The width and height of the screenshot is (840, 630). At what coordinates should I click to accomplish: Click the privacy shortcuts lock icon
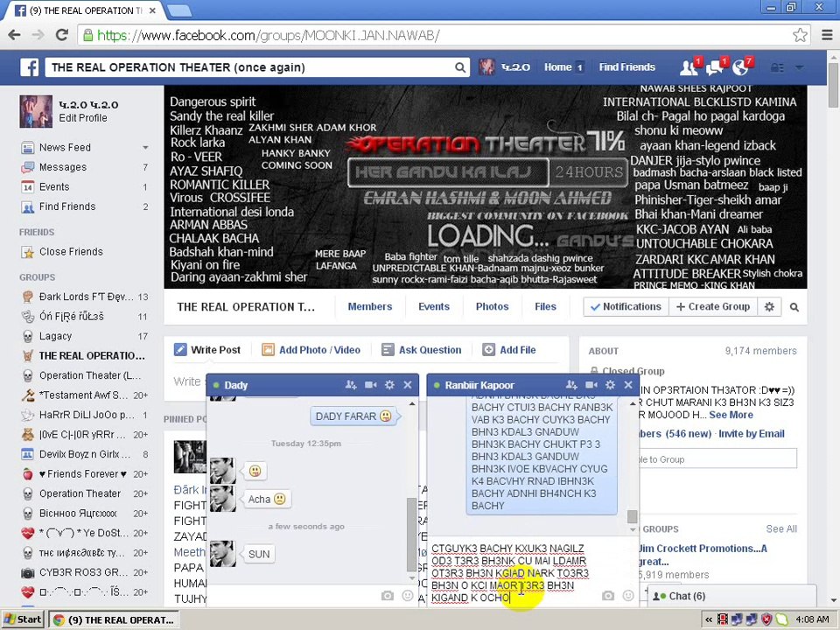point(777,67)
